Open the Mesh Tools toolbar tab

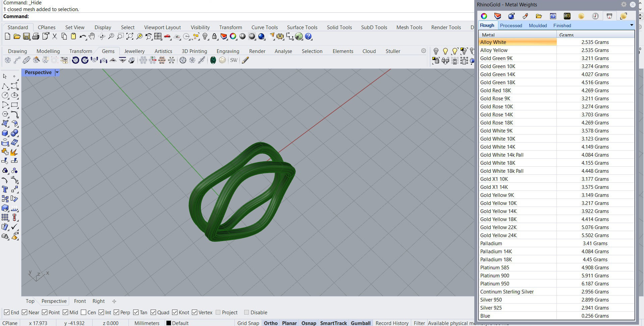click(410, 28)
